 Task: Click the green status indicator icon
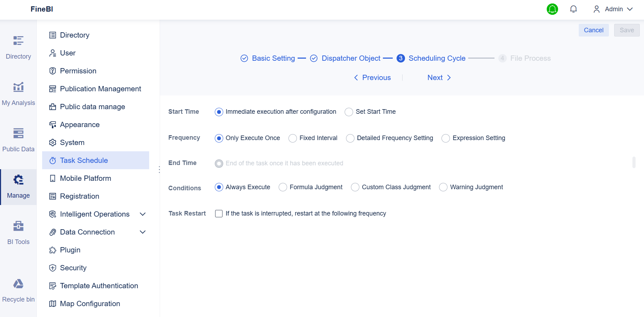click(552, 9)
